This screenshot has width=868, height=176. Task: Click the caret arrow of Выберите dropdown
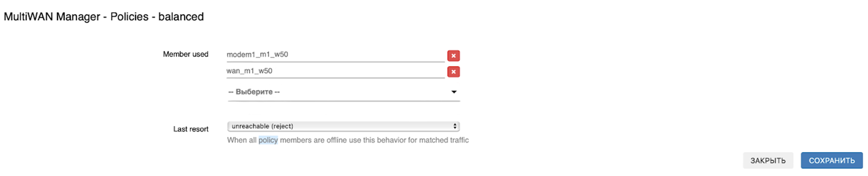[454, 92]
